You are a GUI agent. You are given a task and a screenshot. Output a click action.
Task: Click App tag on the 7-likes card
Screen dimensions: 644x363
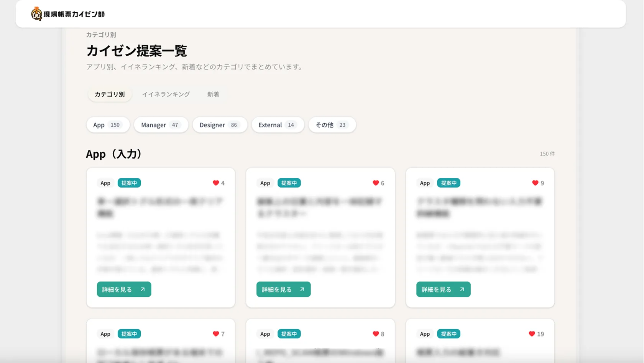coord(105,334)
